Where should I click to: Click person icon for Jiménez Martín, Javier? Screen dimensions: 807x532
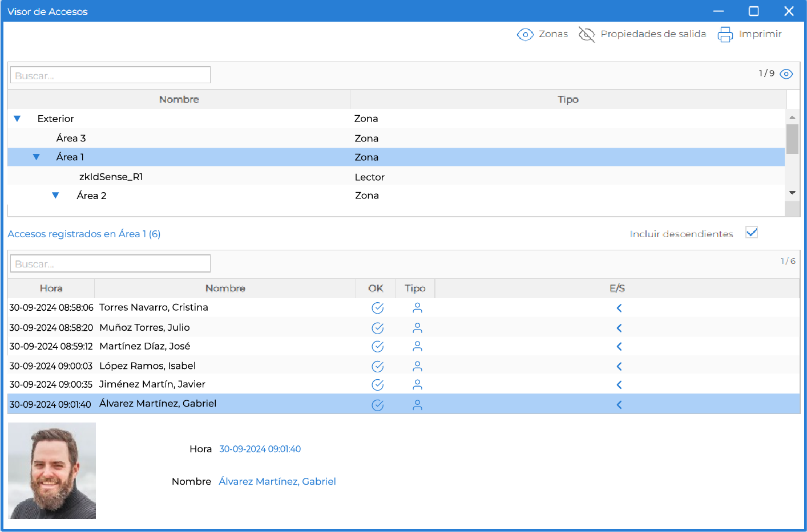point(418,385)
